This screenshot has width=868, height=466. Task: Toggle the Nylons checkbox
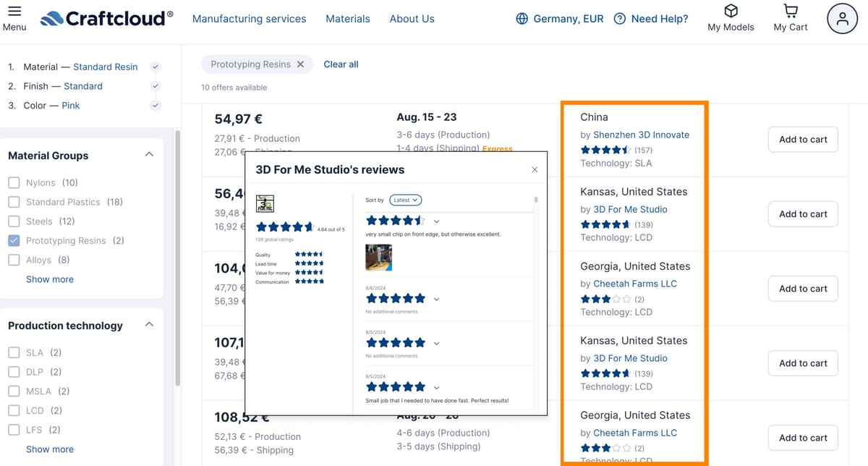point(14,183)
